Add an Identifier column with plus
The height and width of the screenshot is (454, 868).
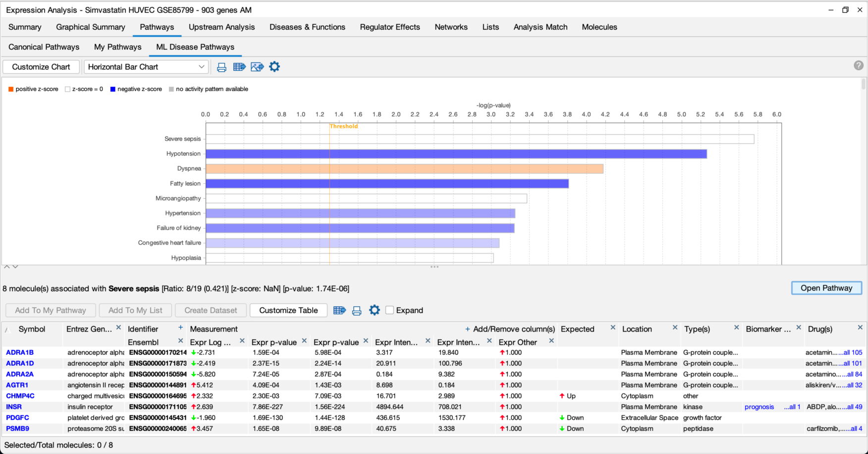[x=180, y=328]
